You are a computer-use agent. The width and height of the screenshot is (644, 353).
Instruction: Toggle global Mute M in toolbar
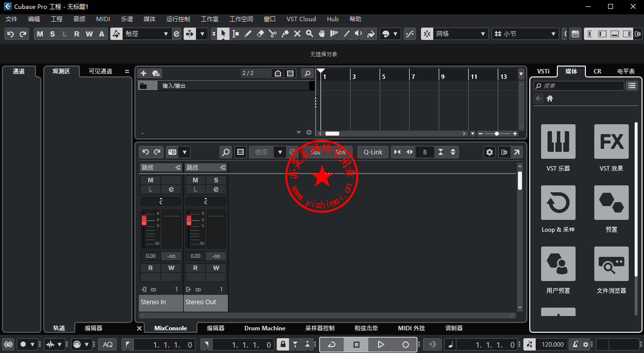tap(40, 34)
